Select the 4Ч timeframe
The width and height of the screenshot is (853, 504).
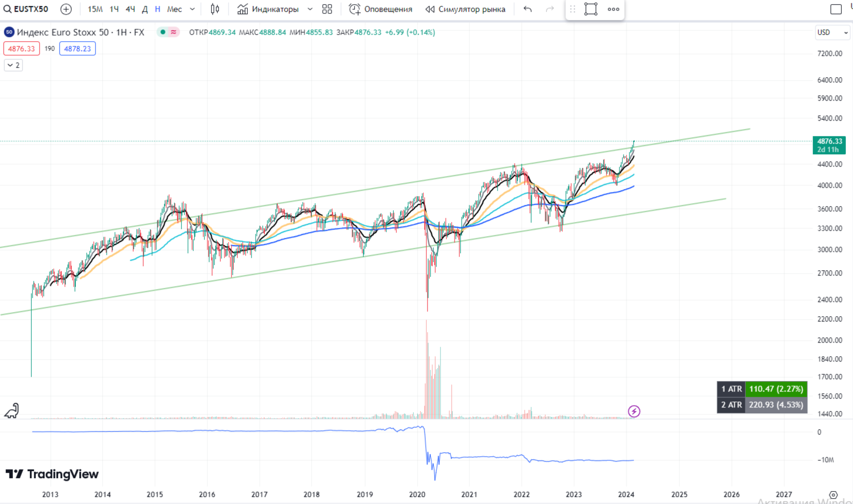(130, 9)
